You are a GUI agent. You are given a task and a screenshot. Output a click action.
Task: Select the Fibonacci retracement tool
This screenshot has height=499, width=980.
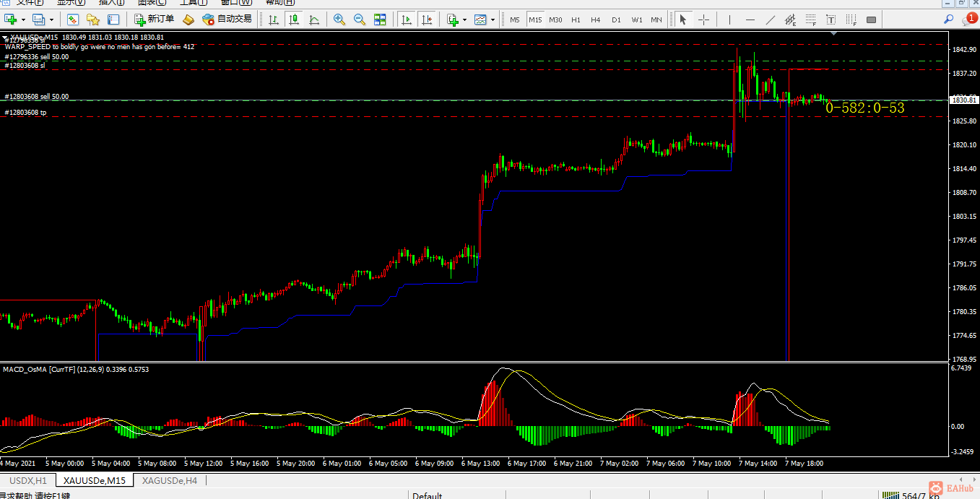click(811, 19)
